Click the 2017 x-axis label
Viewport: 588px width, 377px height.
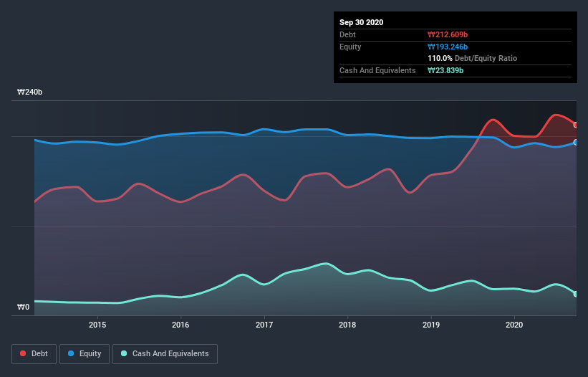coord(264,325)
